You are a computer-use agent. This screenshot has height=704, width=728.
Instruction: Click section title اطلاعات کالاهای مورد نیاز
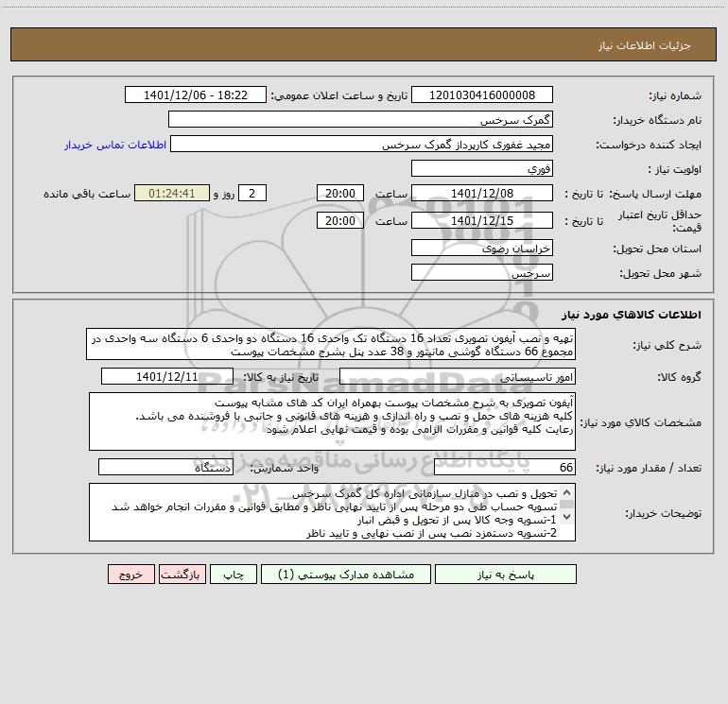[x=632, y=315]
